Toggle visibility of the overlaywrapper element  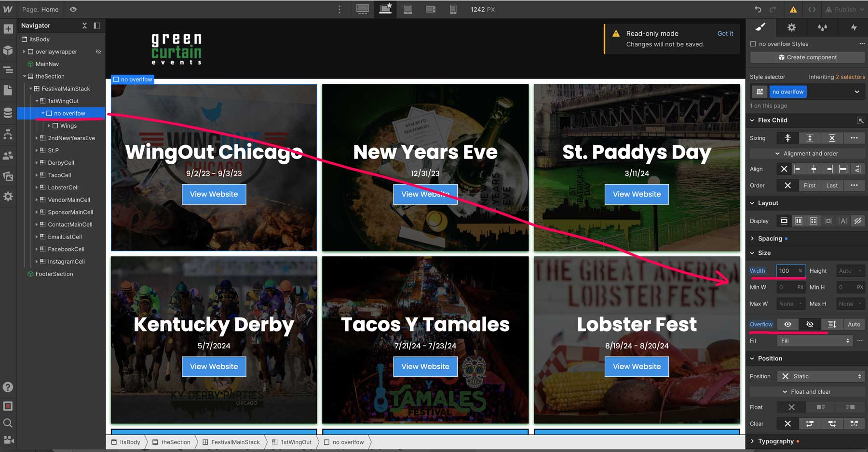coord(98,52)
